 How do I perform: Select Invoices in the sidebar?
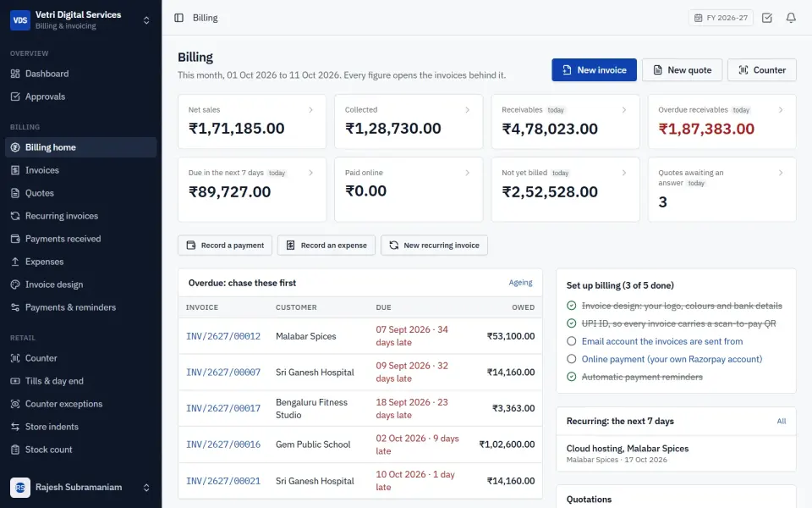[81, 170]
